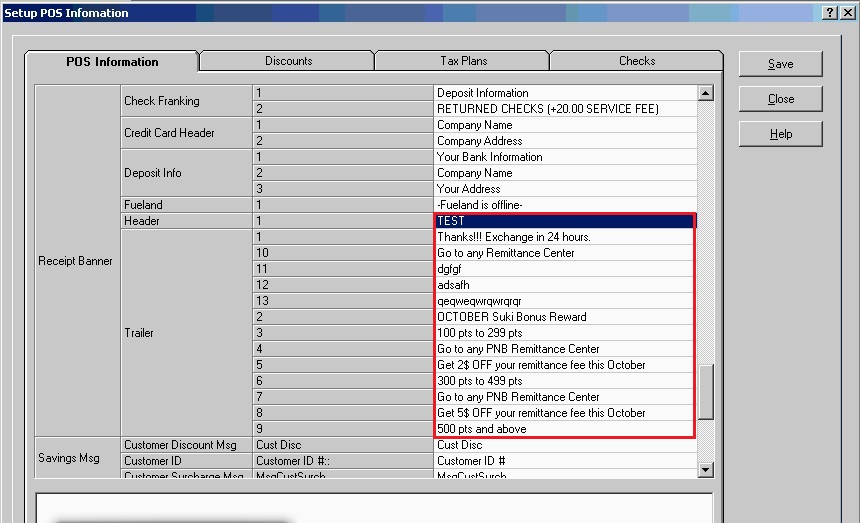
Task: Select the 'RETURNED CHECKS' franking line
Action: tap(564, 109)
